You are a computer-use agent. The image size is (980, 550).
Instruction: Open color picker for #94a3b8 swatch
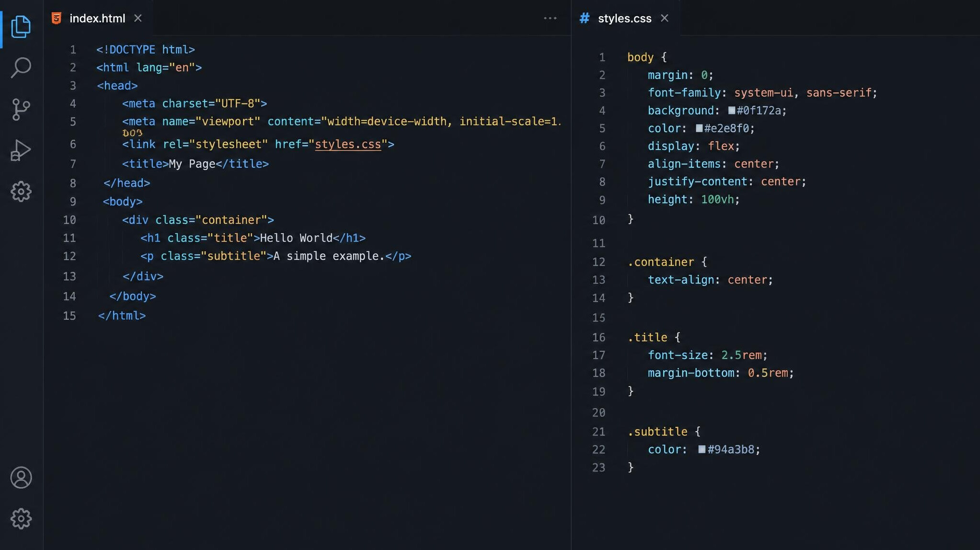tap(702, 449)
